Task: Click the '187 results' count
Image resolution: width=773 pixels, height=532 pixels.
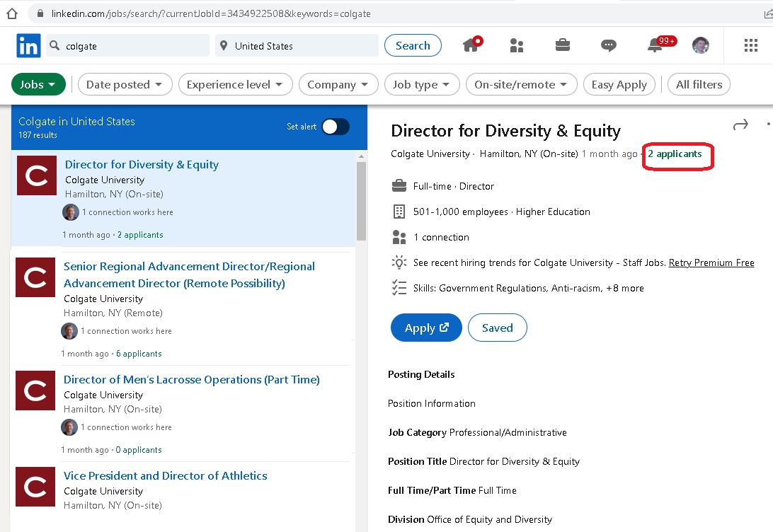Action: (38, 135)
